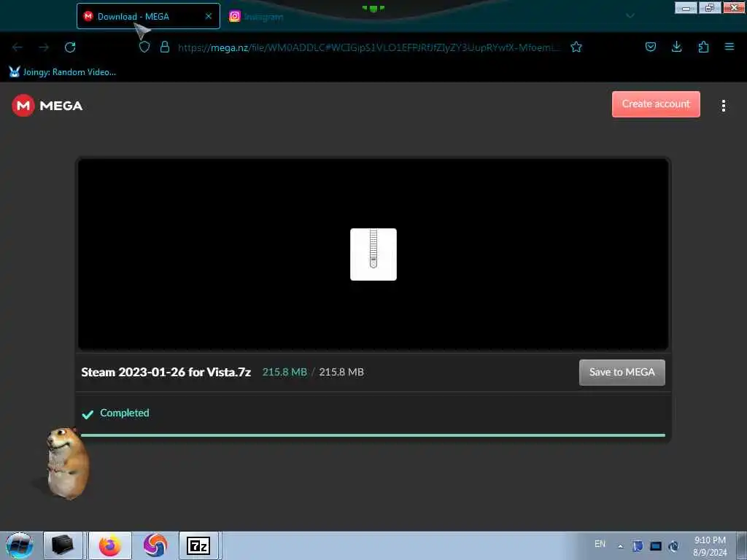Click the downloaded size 215.8 MB in green
The width and height of the screenshot is (747, 560).
[285, 372]
